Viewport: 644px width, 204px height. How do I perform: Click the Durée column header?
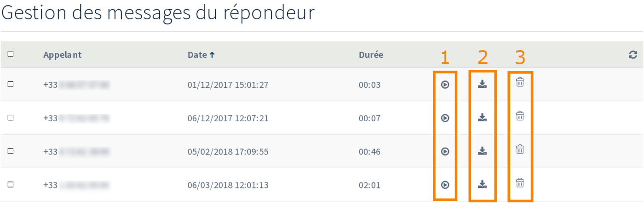[371, 55]
